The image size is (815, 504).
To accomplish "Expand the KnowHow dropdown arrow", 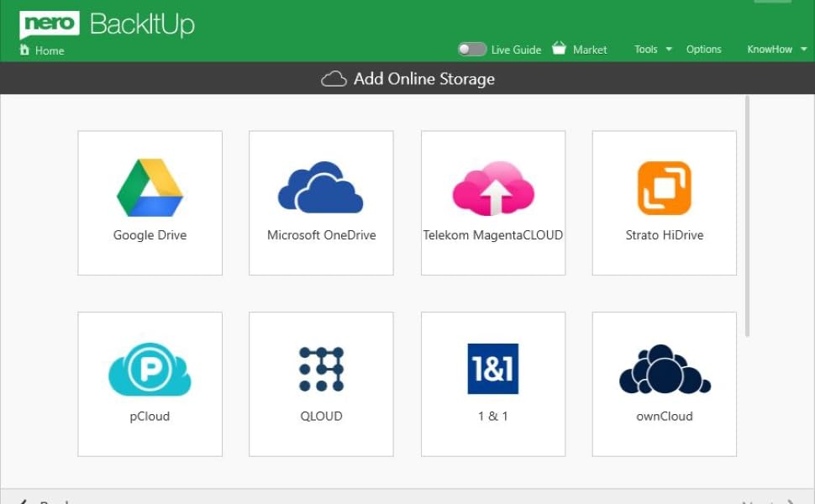I will coord(803,50).
